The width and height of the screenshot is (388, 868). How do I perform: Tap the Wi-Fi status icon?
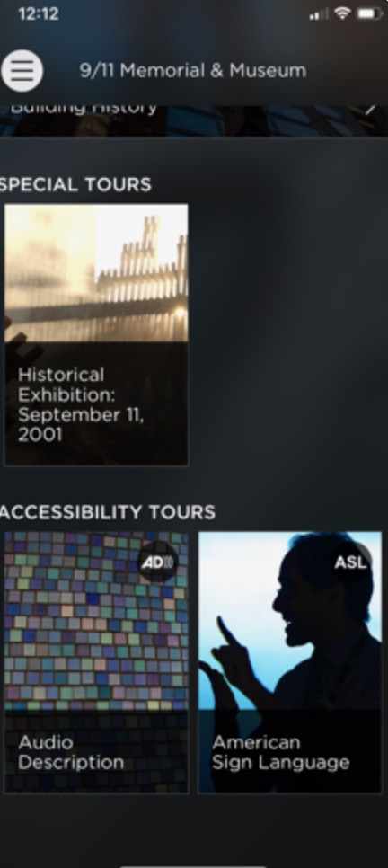343,13
